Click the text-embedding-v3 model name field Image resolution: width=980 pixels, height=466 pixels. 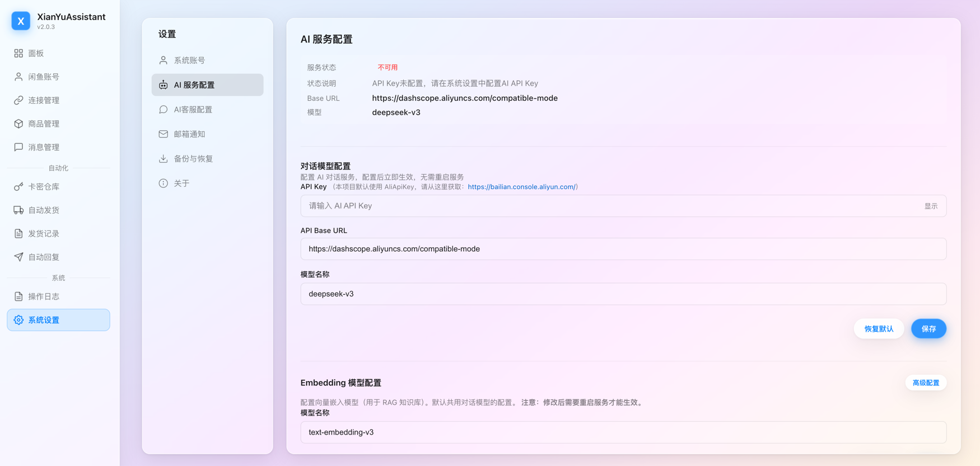pyautogui.click(x=623, y=432)
